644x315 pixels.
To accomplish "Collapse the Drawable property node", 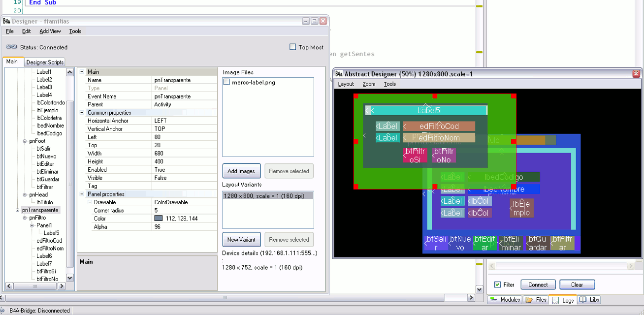I will 90,202.
